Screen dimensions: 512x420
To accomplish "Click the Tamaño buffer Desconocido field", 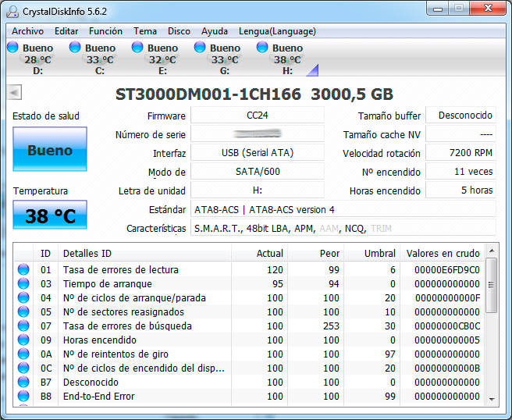I will (460, 116).
